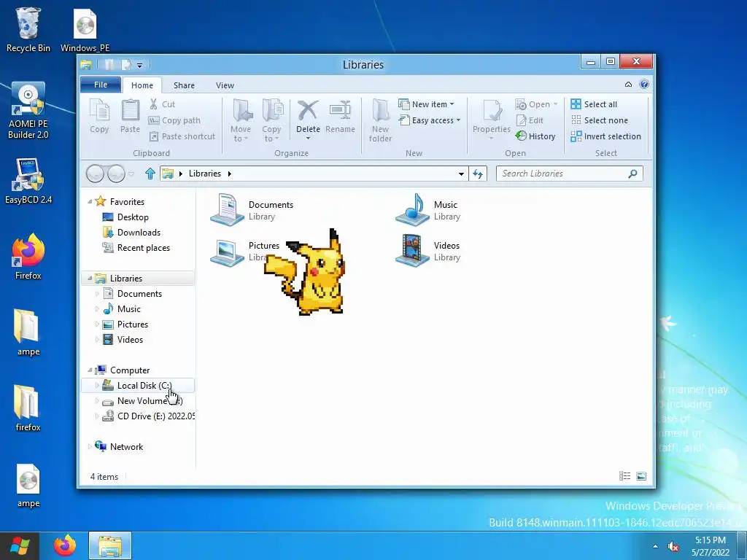The width and height of the screenshot is (747, 560).
Task: Open the quick access toolbar dropdown arrow
Action: point(139,65)
